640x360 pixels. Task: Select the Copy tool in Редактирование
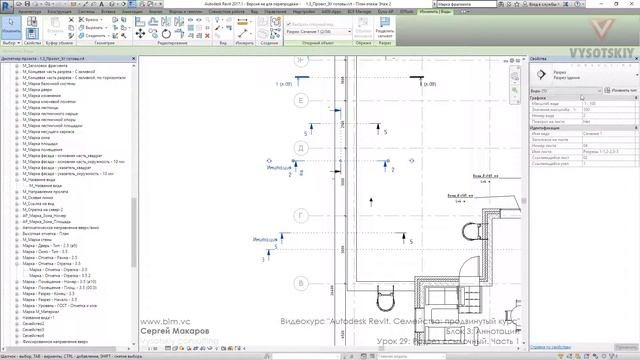pos(153,33)
